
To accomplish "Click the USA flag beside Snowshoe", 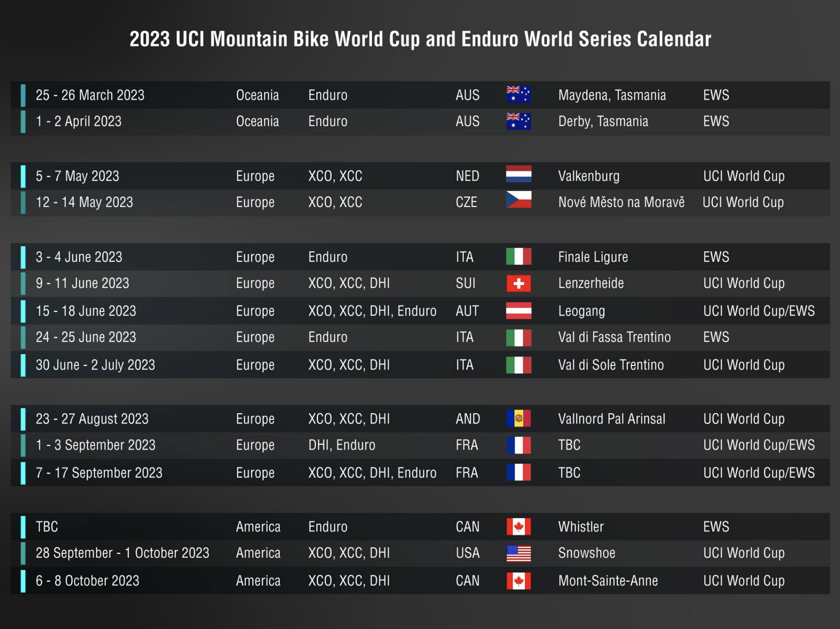I will (518, 553).
